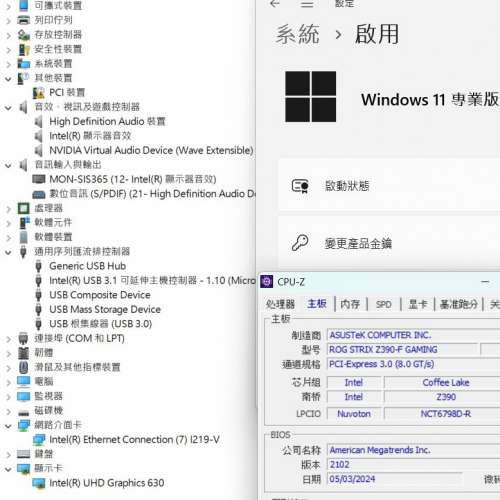Click the 監視器 monitor icon

click(x=23, y=396)
